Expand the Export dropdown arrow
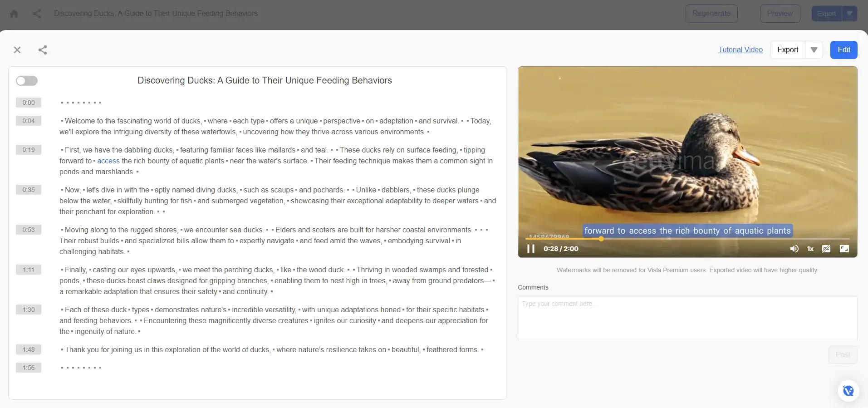Image resolution: width=868 pixels, height=408 pixels. pyautogui.click(x=814, y=50)
